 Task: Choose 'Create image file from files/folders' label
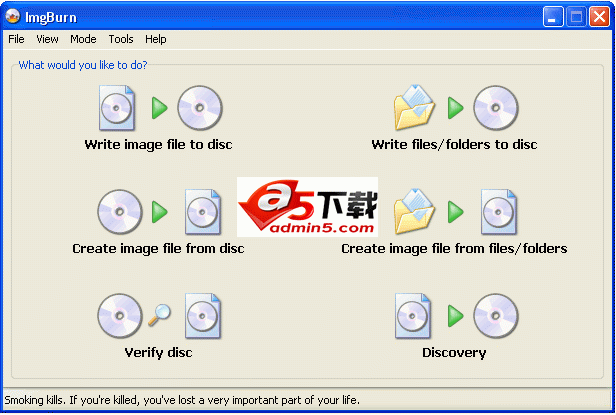[454, 248]
